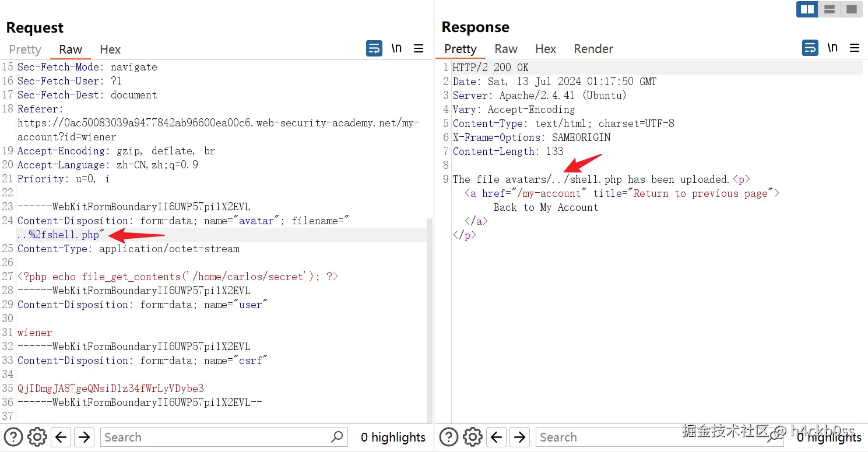Click the Content-Length 133 response header
The image size is (868, 452).
pyautogui.click(x=508, y=151)
